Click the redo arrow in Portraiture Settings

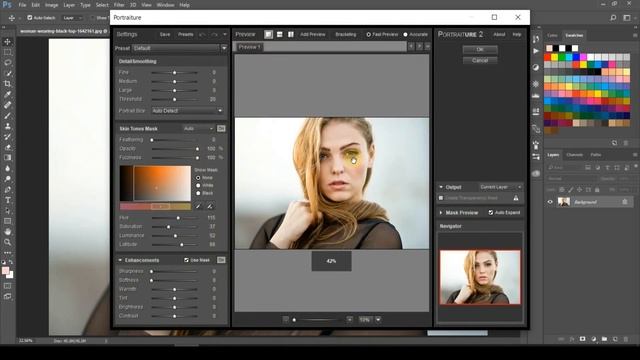click(x=214, y=35)
